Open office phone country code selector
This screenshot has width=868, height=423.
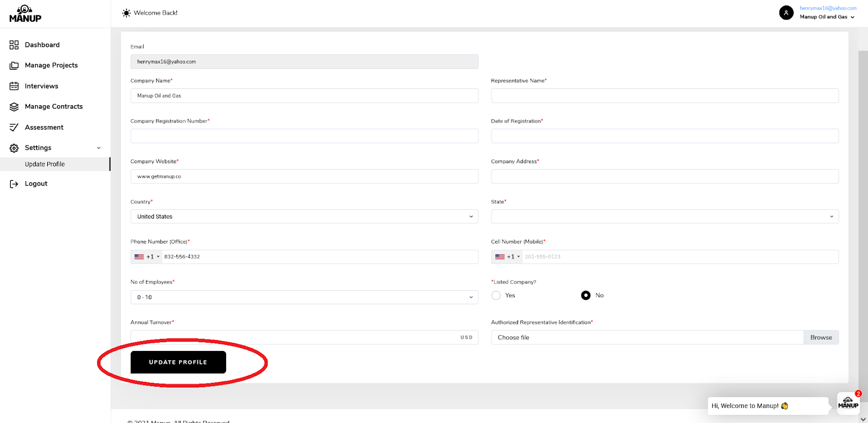click(x=147, y=257)
